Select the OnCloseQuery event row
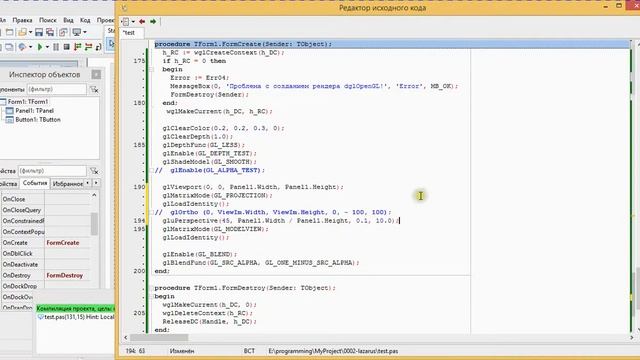Viewport: 640px width, 360px height. 45,210
